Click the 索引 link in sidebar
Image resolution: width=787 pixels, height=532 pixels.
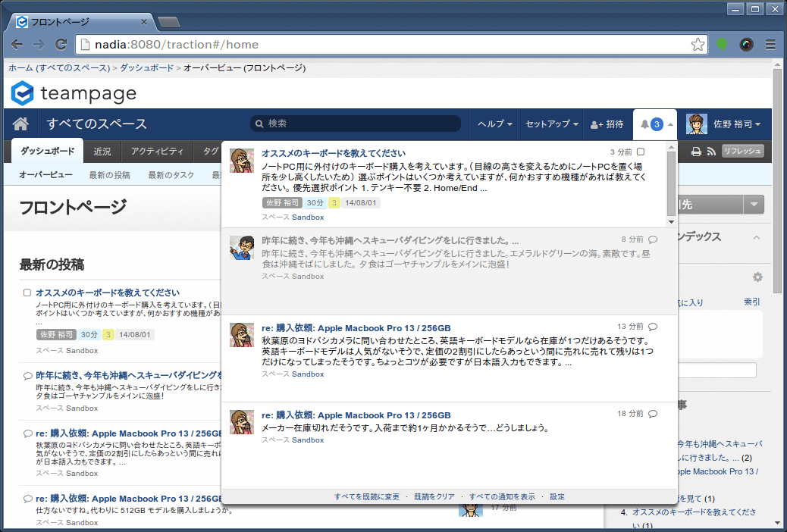tap(752, 302)
